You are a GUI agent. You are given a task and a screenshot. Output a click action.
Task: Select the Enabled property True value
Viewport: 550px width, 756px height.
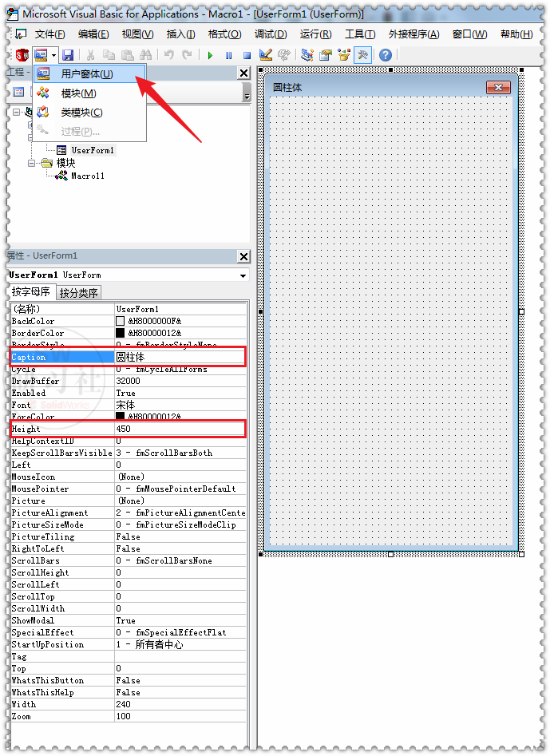[180, 393]
